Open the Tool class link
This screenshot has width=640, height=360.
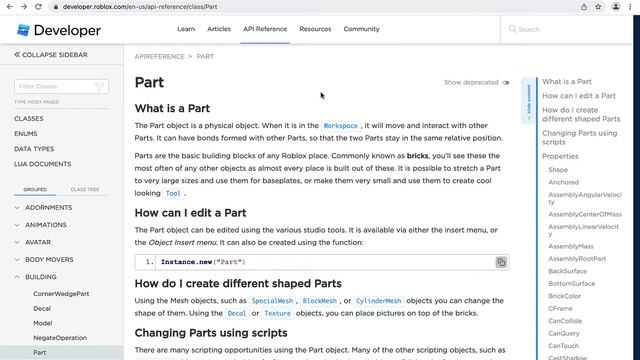pos(173,193)
